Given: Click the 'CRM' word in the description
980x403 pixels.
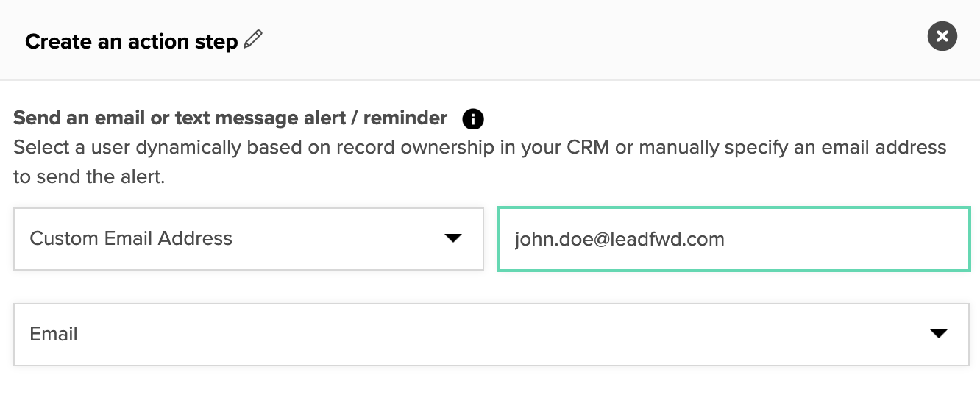Looking at the screenshot, I should (588, 147).
